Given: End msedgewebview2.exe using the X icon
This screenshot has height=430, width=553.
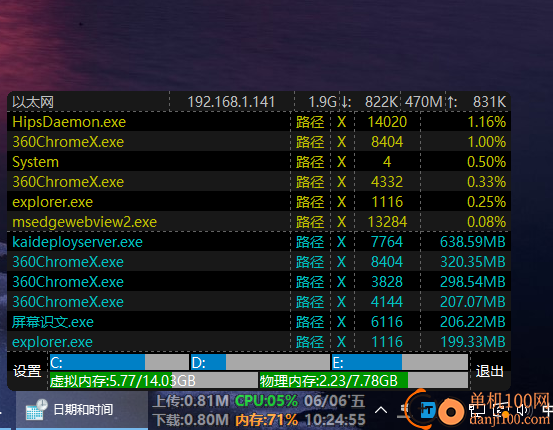Looking at the screenshot, I should coord(341,222).
